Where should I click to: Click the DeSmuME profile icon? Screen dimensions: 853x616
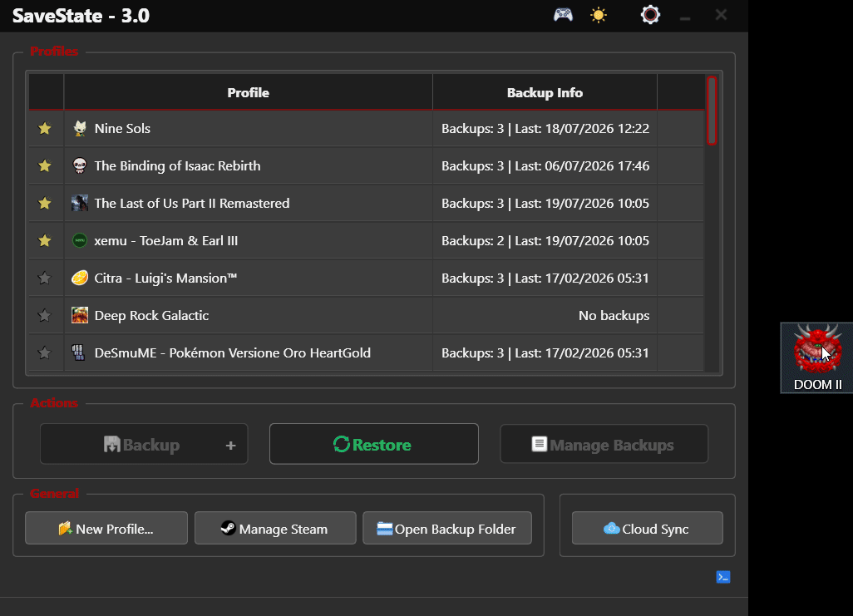[x=80, y=353]
